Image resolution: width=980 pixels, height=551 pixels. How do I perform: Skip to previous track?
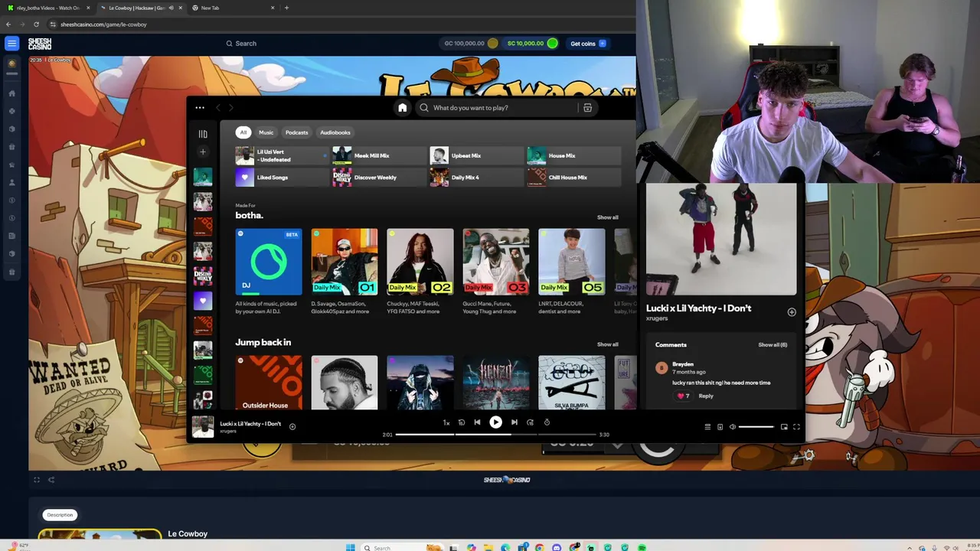477,422
